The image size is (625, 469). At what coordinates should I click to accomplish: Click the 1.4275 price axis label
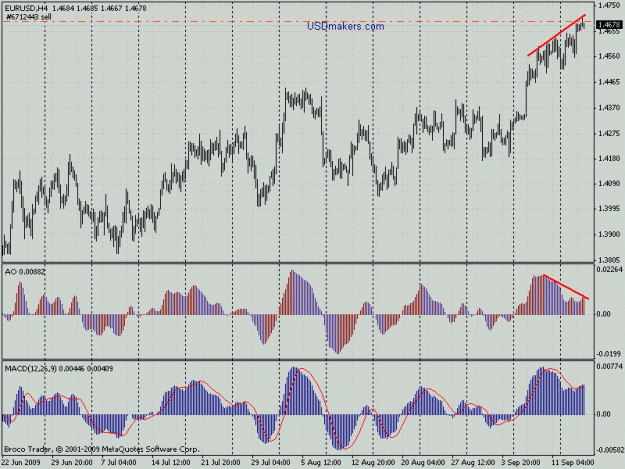coord(609,133)
